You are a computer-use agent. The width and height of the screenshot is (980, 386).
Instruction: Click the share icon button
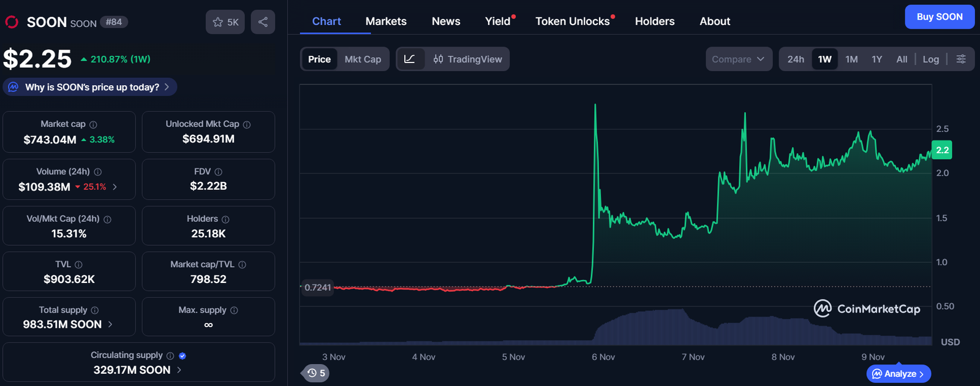(263, 22)
